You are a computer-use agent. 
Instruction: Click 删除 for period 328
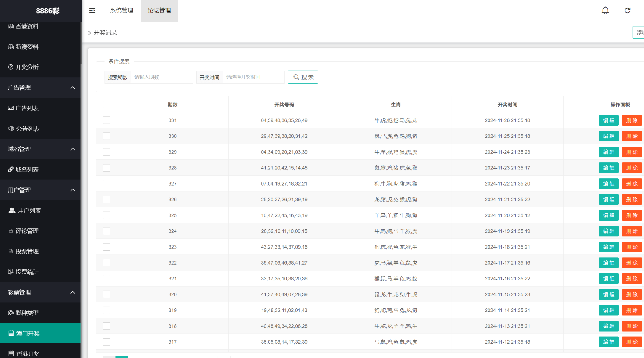(632, 168)
